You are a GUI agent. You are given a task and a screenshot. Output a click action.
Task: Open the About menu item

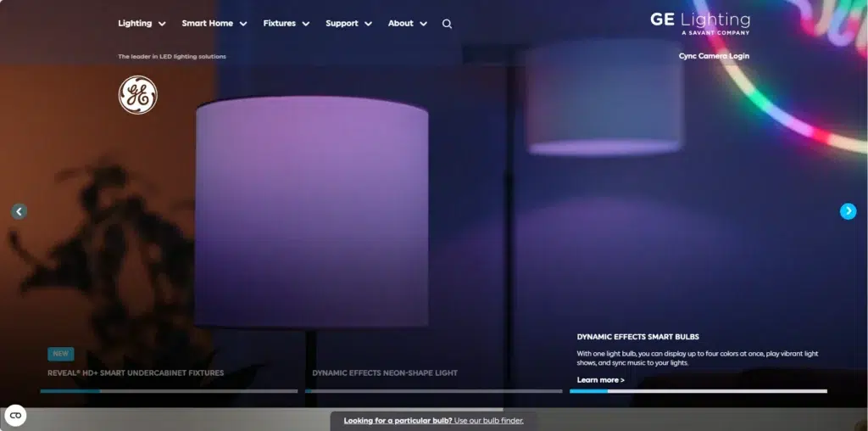point(400,23)
